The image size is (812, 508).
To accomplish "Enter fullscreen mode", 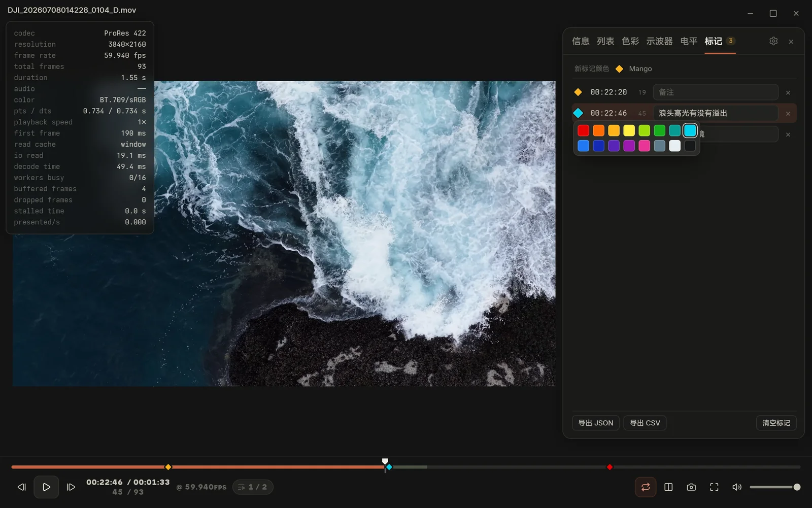I will tap(714, 487).
